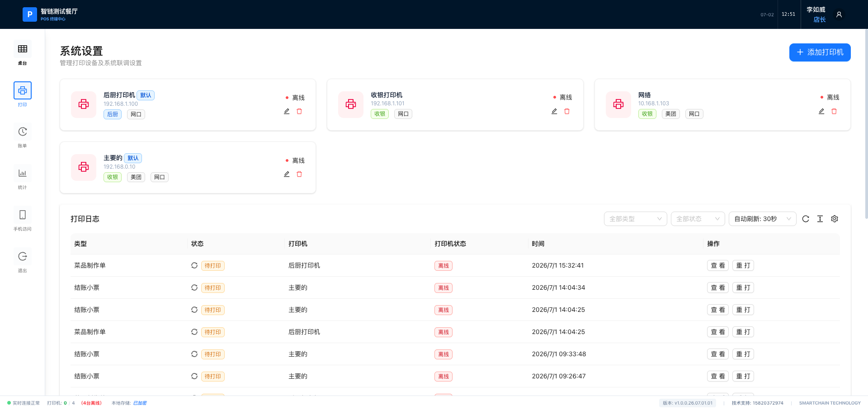
Task: Click the 李如威 user name in header
Action: tap(816, 9)
